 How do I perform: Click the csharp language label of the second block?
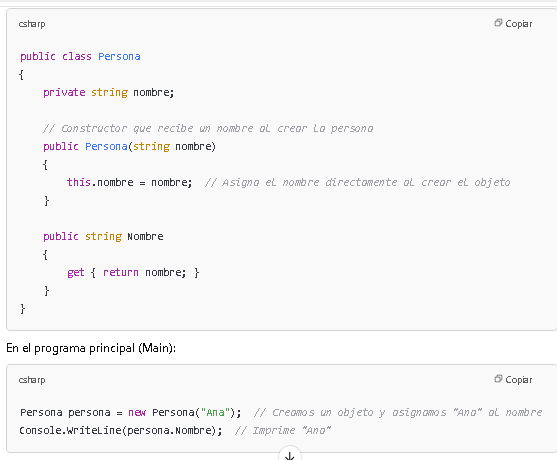pyautogui.click(x=32, y=380)
